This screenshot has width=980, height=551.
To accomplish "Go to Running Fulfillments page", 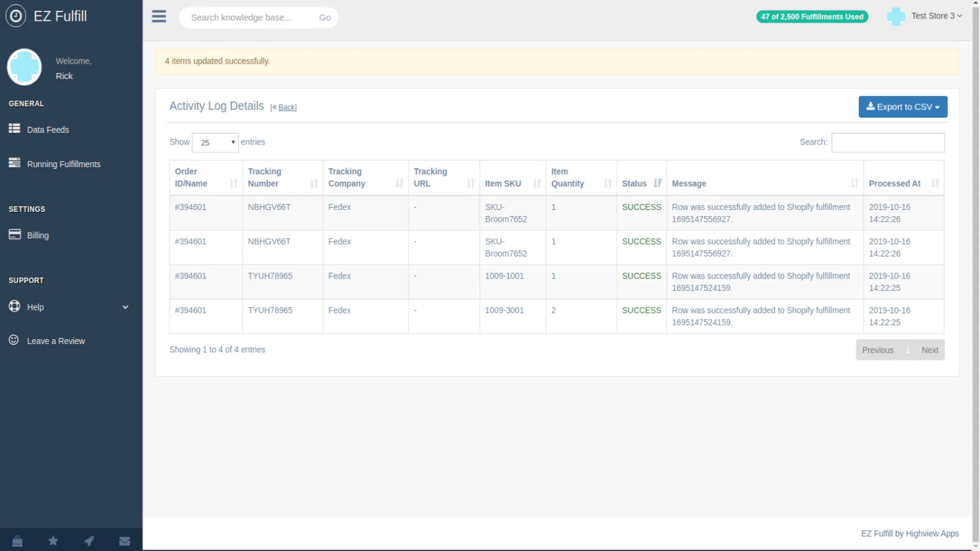I will tap(63, 164).
